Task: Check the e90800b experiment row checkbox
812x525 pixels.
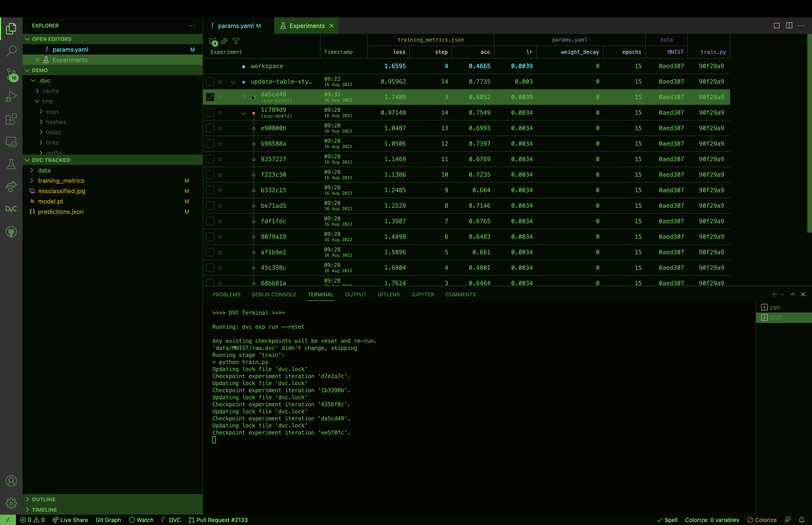Action: click(x=210, y=128)
